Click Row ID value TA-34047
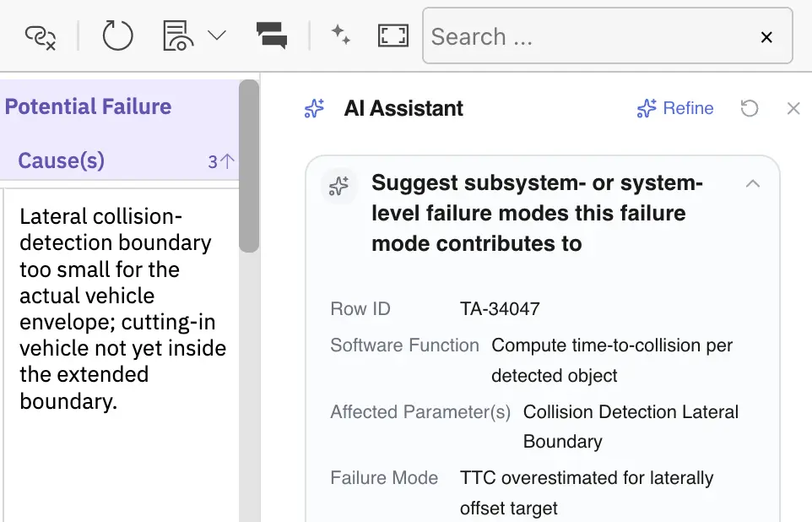812x522 pixels. pos(500,309)
